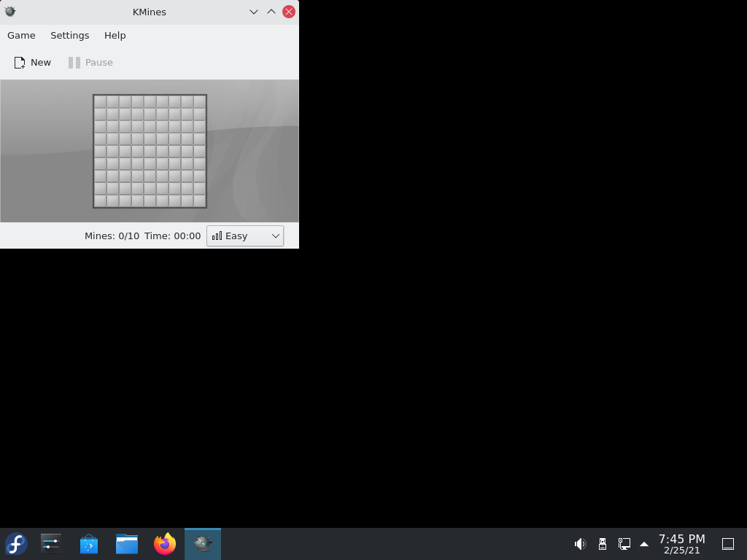Open the network connections tray icon

point(624,544)
